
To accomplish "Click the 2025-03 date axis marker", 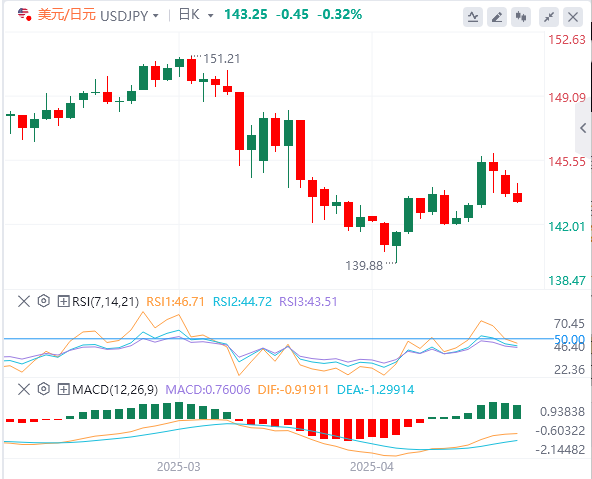I will (179, 467).
